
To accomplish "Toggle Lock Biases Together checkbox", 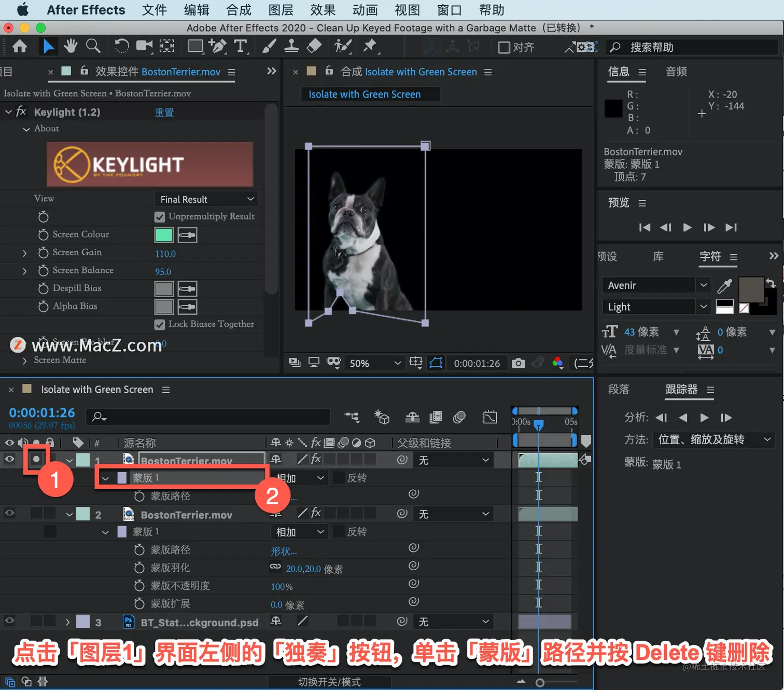I will (x=160, y=325).
